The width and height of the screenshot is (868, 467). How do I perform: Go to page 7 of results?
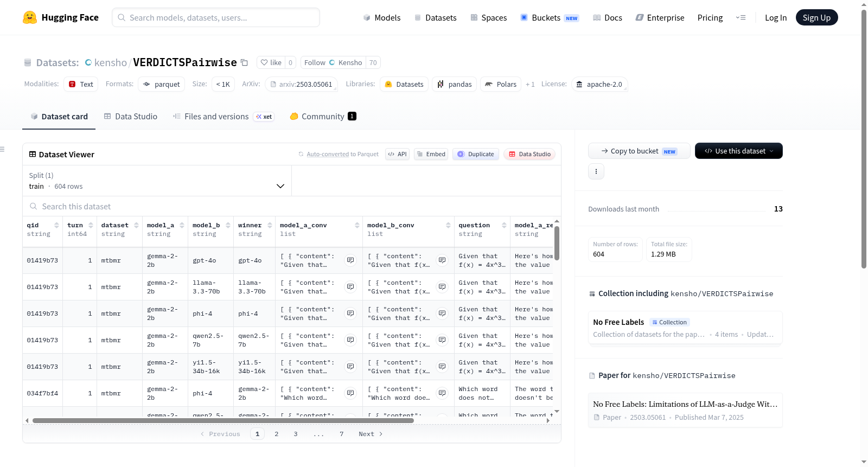342,434
